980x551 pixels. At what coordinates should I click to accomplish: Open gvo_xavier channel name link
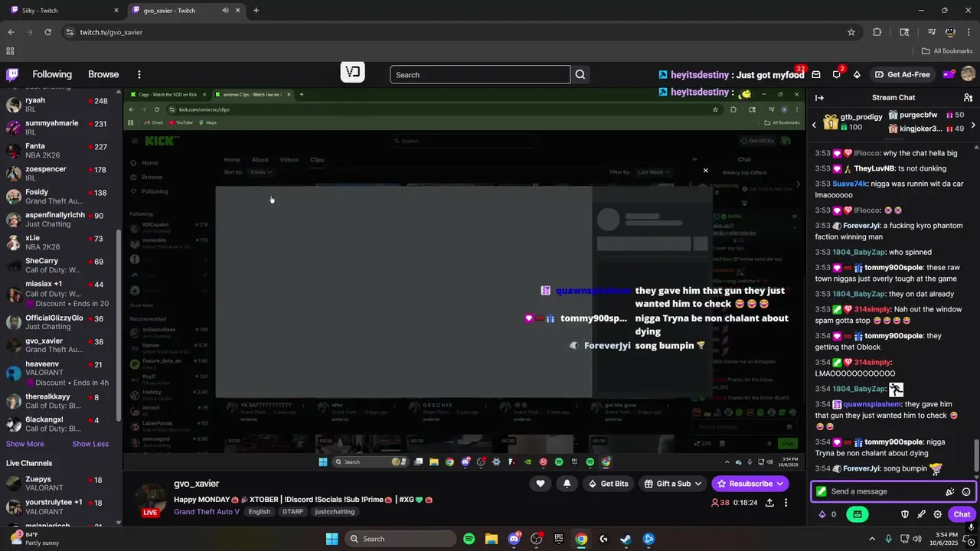pos(196,484)
